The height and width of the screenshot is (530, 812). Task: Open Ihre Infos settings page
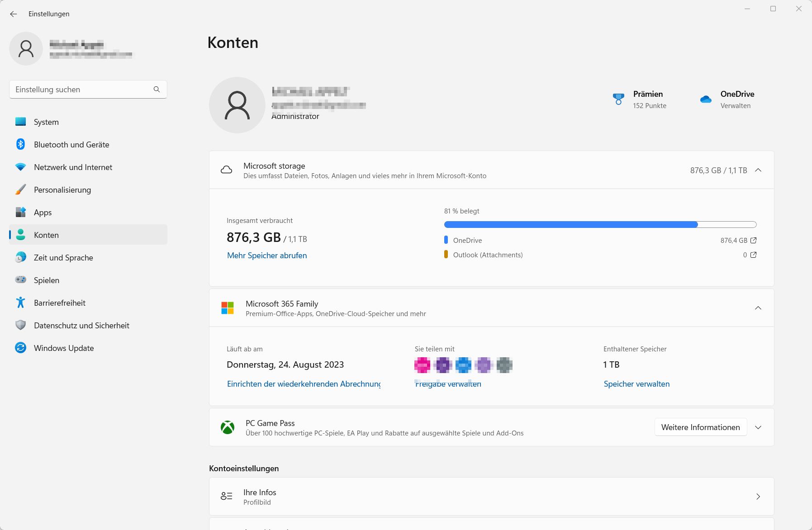tap(491, 497)
